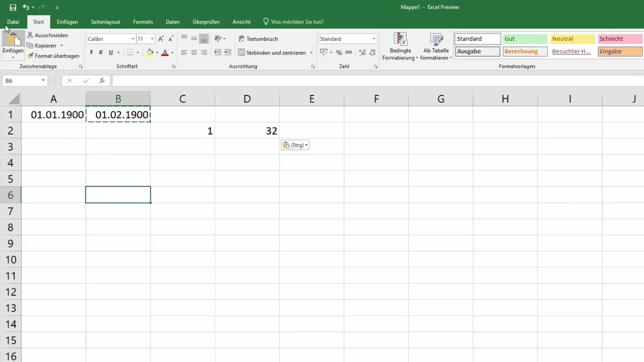Viewport: 644px width, 362px height.
Task: Toggle align text left
Action: (x=184, y=53)
